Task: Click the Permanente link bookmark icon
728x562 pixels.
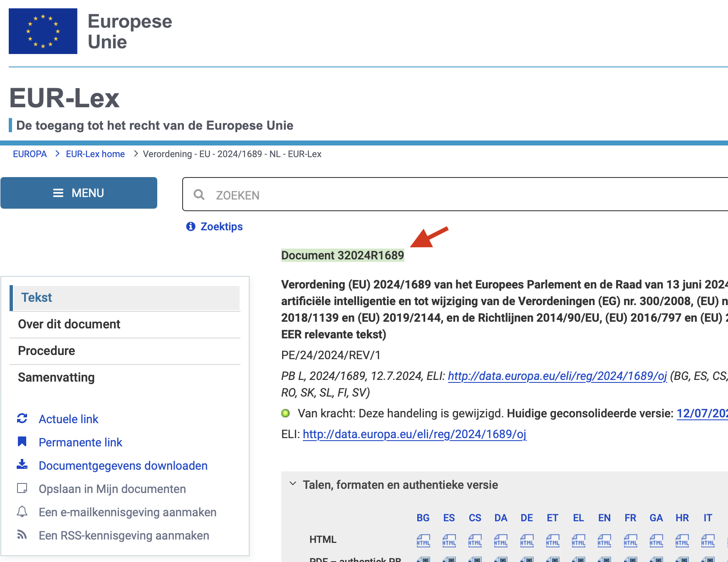Action: click(x=22, y=441)
